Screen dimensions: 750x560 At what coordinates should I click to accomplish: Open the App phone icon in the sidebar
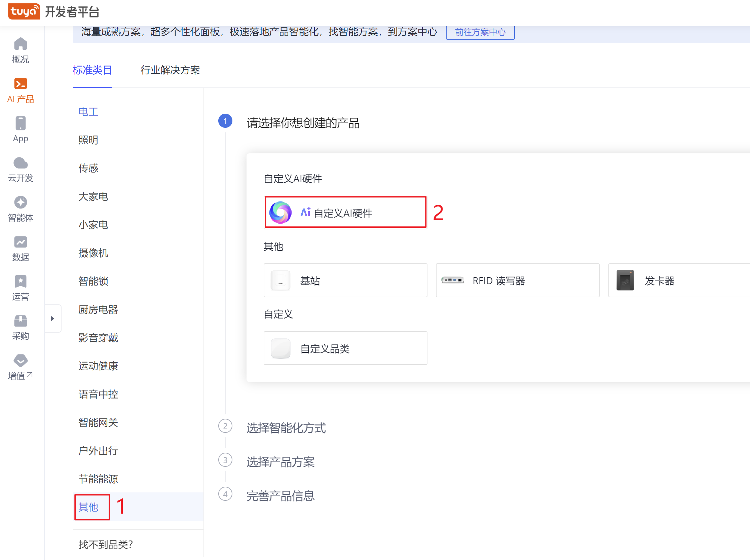(20, 123)
